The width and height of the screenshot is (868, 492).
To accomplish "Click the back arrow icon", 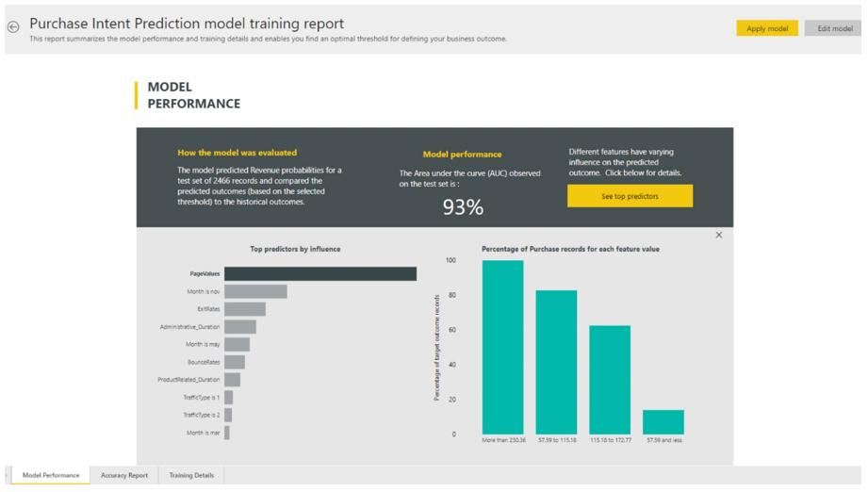I will coord(13,27).
